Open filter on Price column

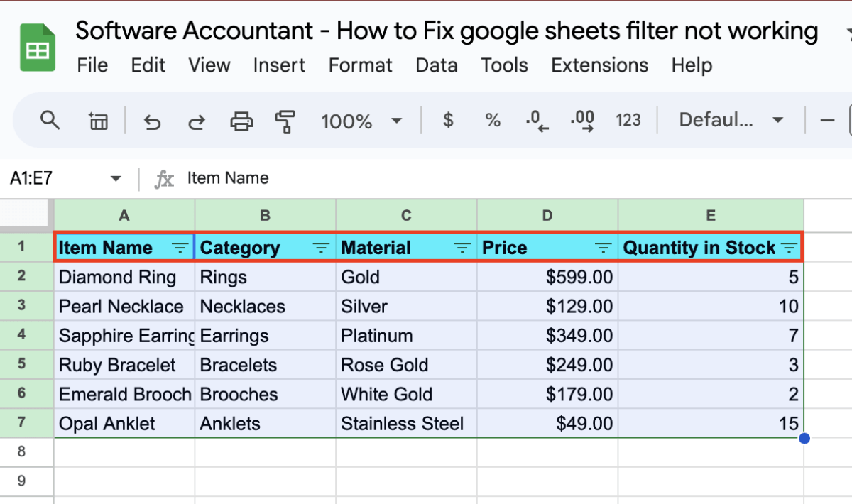point(603,248)
